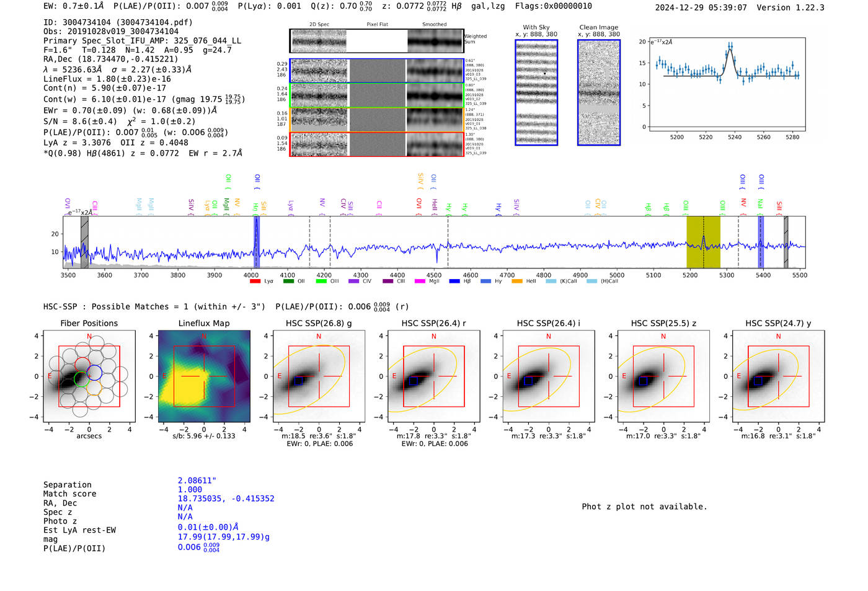Open the Fiber Positions plot
Image resolution: width=868 pixels, height=591 pixels.
(89, 376)
